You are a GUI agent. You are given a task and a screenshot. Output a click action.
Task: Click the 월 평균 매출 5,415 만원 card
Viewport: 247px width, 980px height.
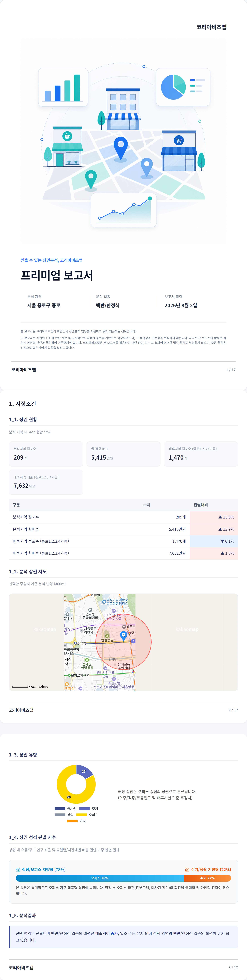[x=123, y=454]
